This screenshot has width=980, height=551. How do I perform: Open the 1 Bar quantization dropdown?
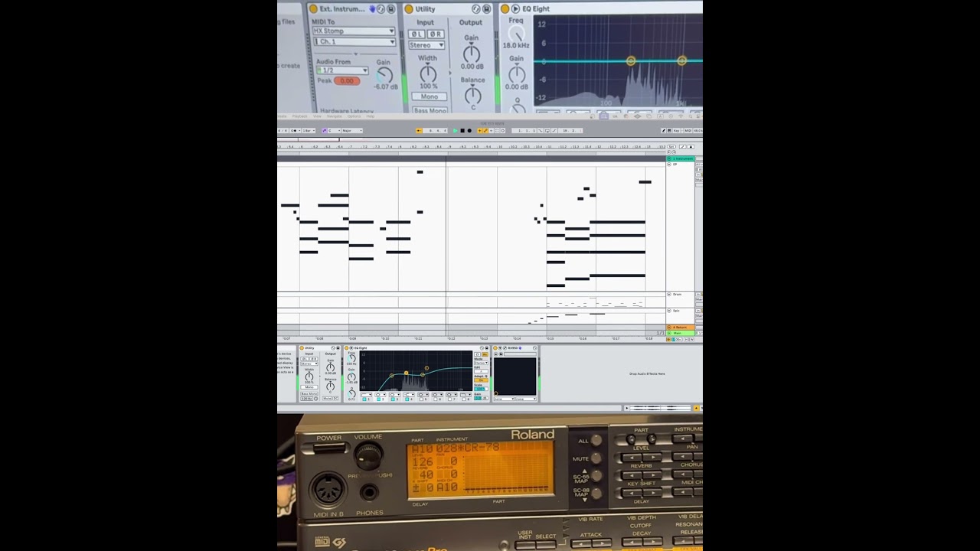point(309,131)
